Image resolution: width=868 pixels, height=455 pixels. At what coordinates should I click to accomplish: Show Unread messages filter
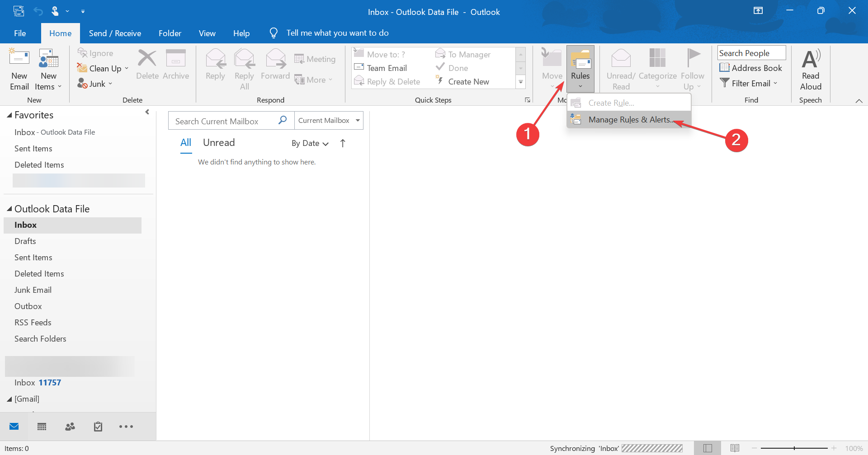click(x=219, y=143)
